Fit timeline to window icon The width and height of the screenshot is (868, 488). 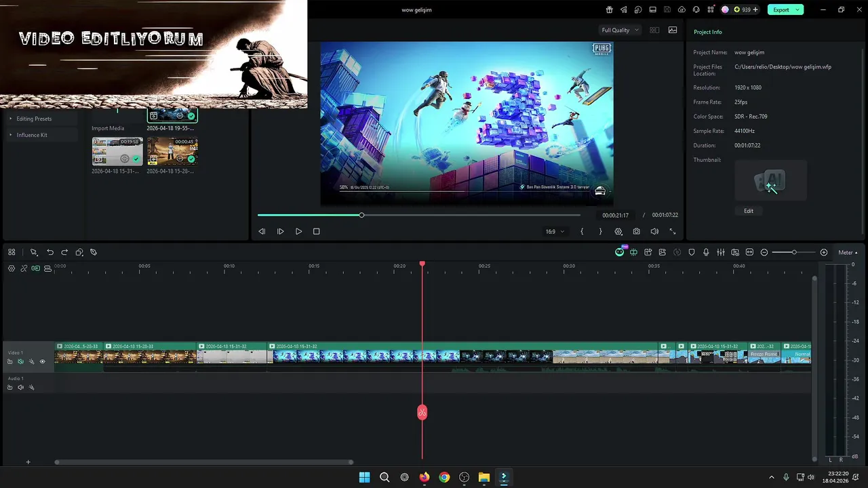click(749, 252)
